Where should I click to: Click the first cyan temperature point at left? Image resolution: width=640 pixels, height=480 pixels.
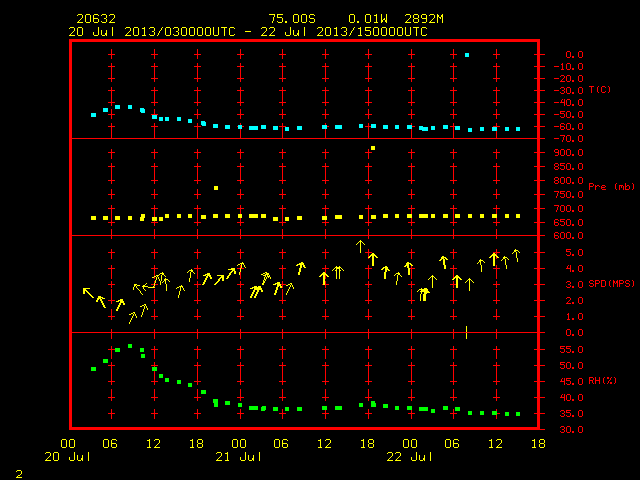[x=93, y=115]
